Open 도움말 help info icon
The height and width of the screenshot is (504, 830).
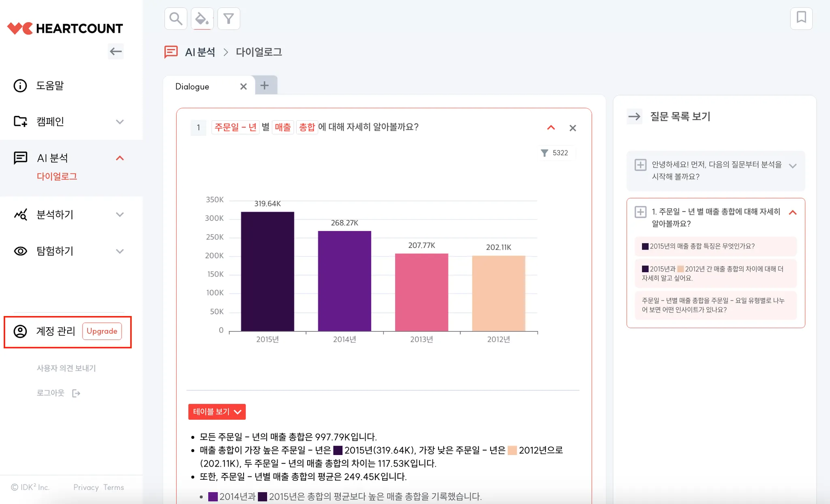point(20,86)
